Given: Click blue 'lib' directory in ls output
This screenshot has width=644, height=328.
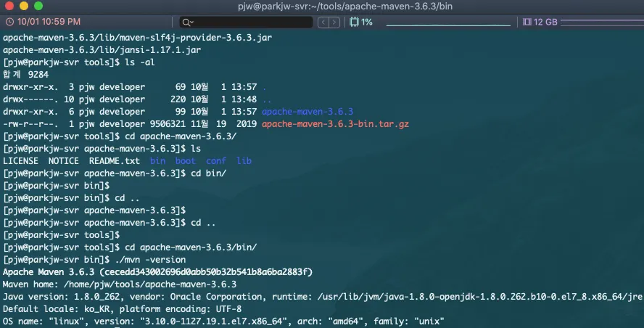Looking at the screenshot, I should (x=244, y=160).
